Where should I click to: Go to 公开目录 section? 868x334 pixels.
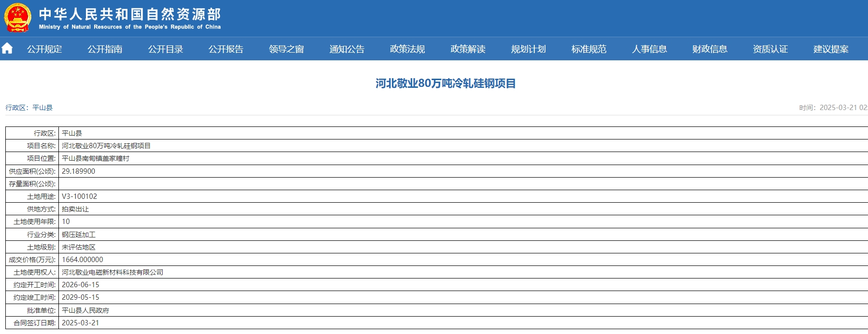point(166,49)
